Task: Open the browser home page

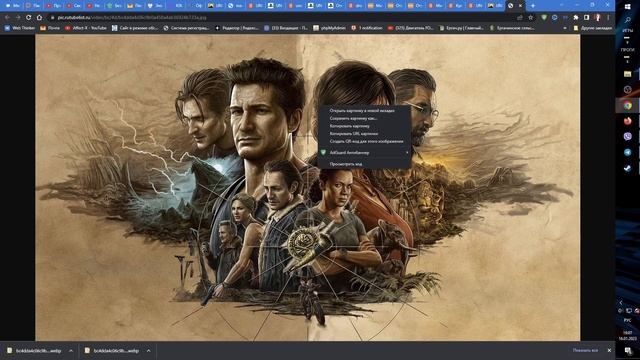Action: pos(39,18)
